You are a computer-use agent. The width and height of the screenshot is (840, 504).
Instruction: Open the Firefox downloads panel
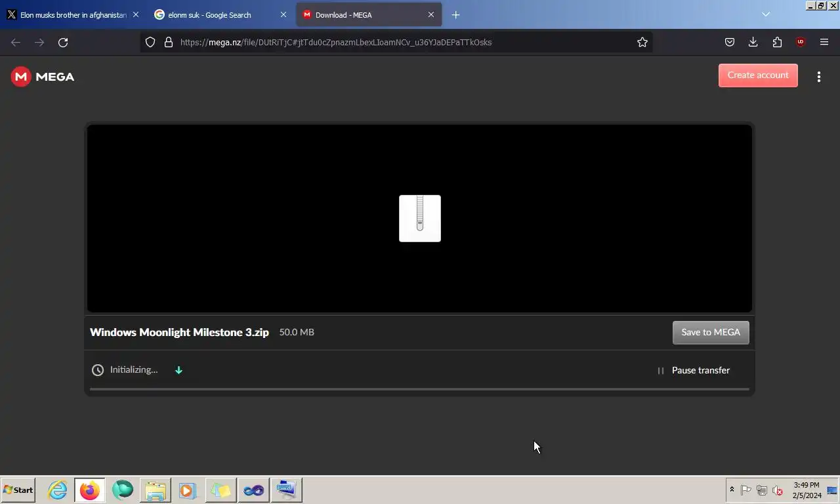753,42
